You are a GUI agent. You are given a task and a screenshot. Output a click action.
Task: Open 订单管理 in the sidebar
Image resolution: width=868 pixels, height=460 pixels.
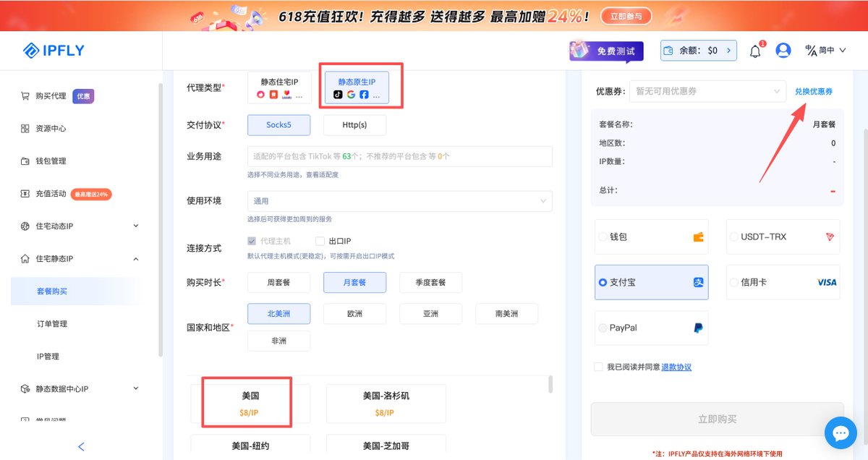(52, 324)
